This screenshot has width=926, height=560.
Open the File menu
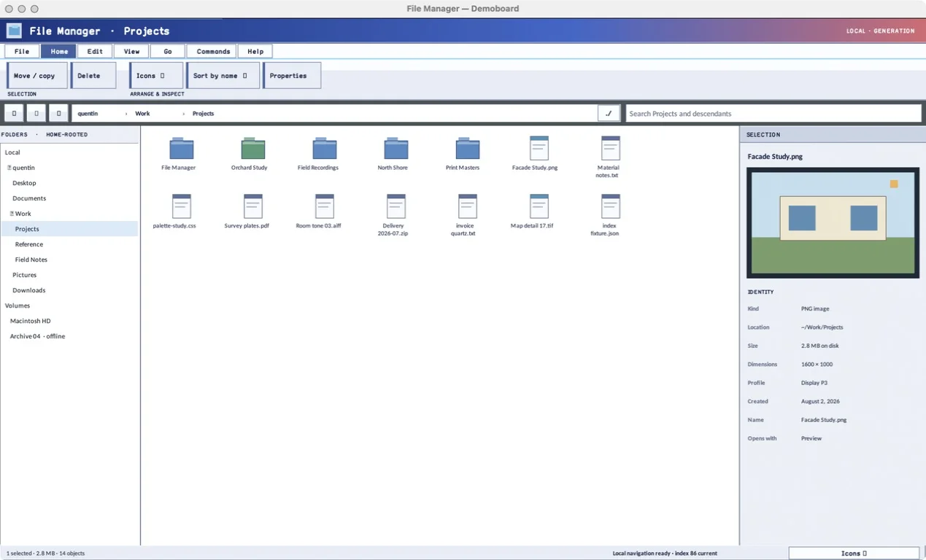tap(22, 51)
